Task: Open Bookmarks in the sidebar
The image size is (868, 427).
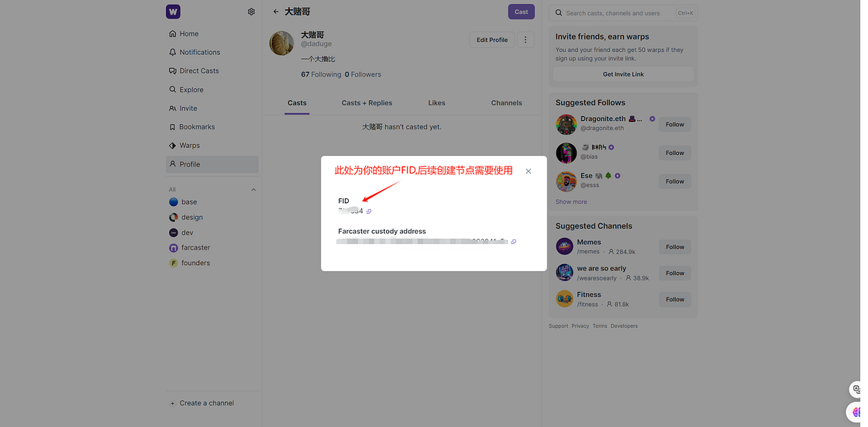Action: pyautogui.click(x=197, y=127)
